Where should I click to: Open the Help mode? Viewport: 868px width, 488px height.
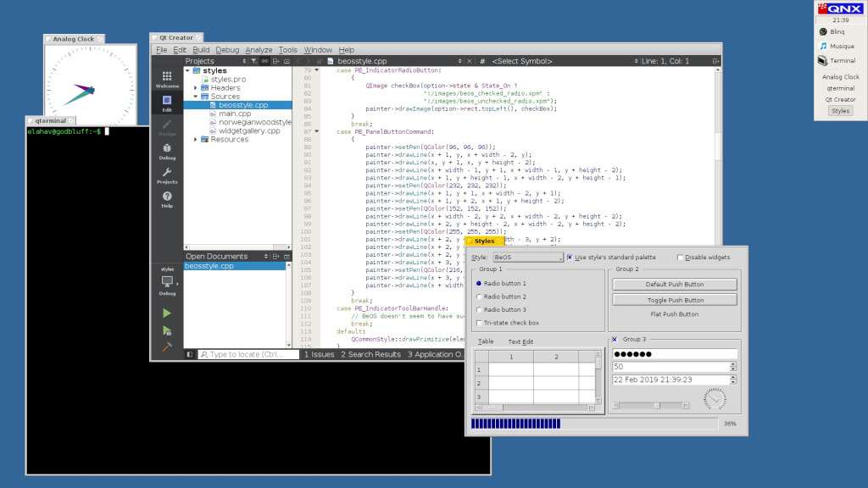pos(167,200)
